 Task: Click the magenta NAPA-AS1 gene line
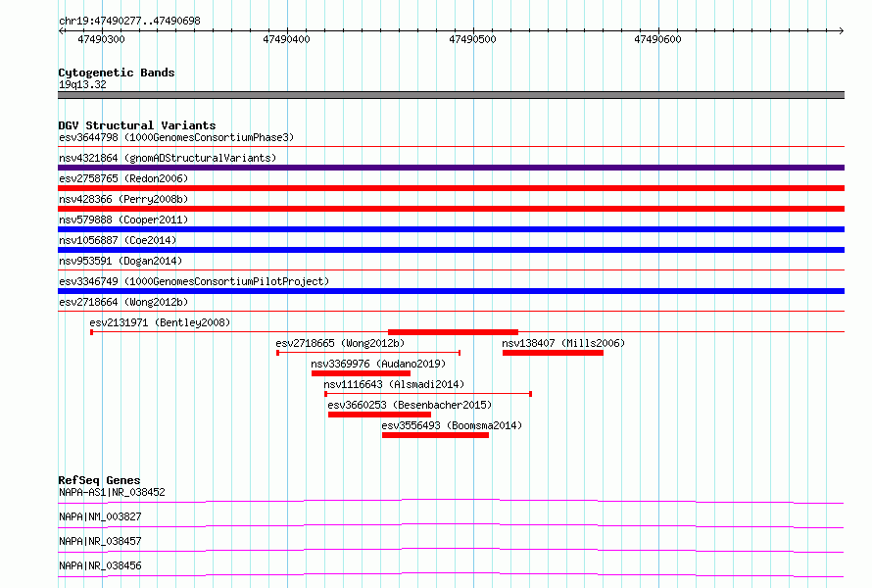coord(451,501)
